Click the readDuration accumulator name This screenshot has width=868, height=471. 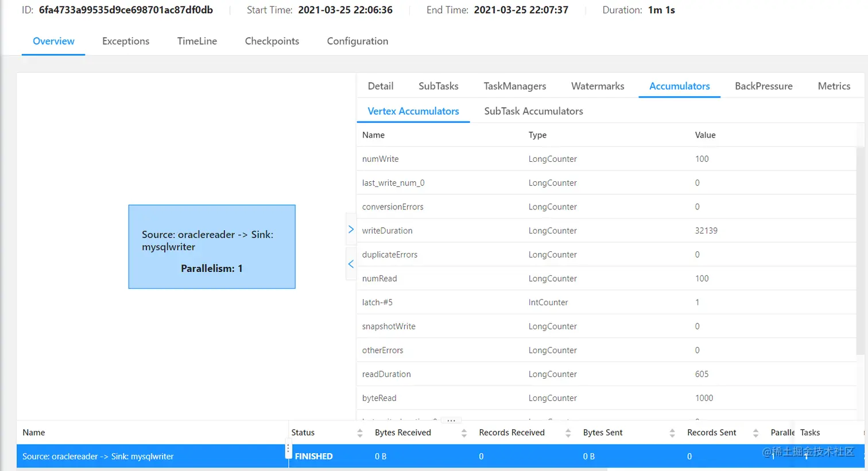(x=386, y=374)
